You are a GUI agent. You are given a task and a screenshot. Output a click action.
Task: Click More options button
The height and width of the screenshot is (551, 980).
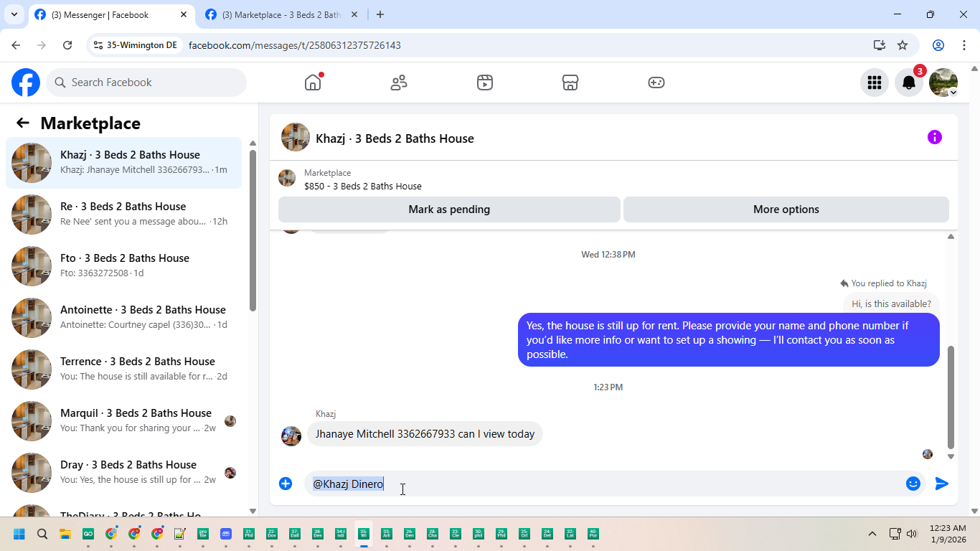click(786, 209)
